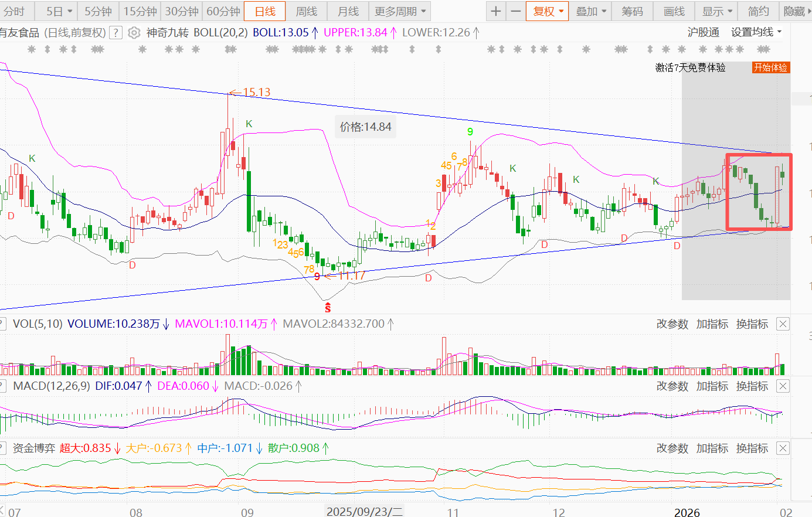Switch to the 分时 chart tab

point(15,11)
